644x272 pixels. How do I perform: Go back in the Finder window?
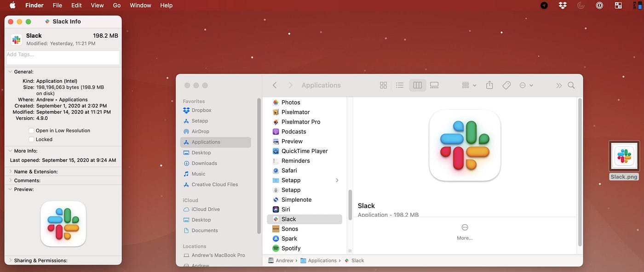[x=275, y=85]
